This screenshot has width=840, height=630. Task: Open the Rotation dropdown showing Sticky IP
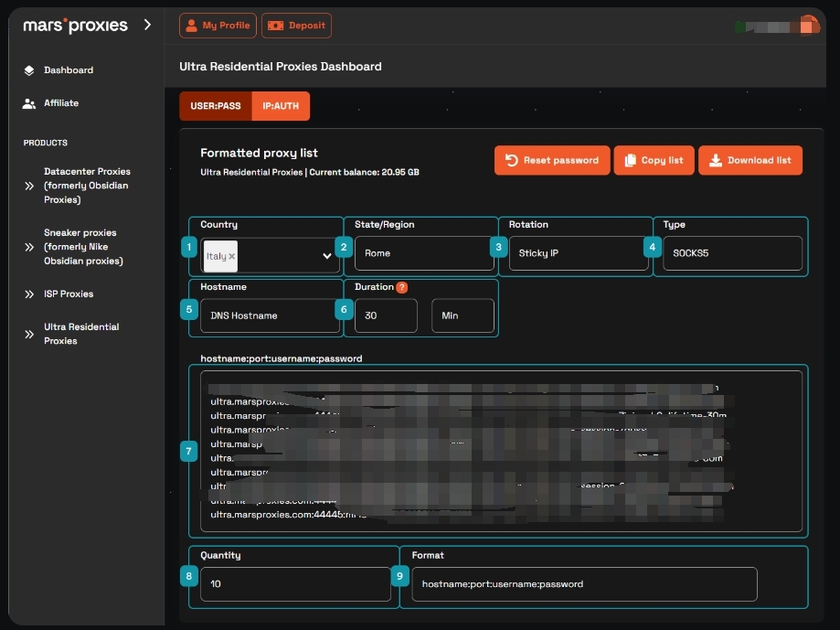pos(579,253)
